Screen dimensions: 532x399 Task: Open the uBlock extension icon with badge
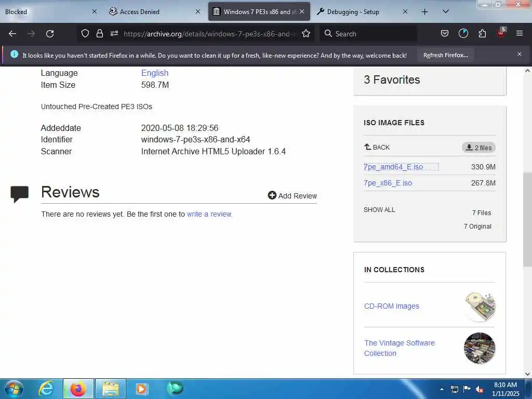(501, 33)
